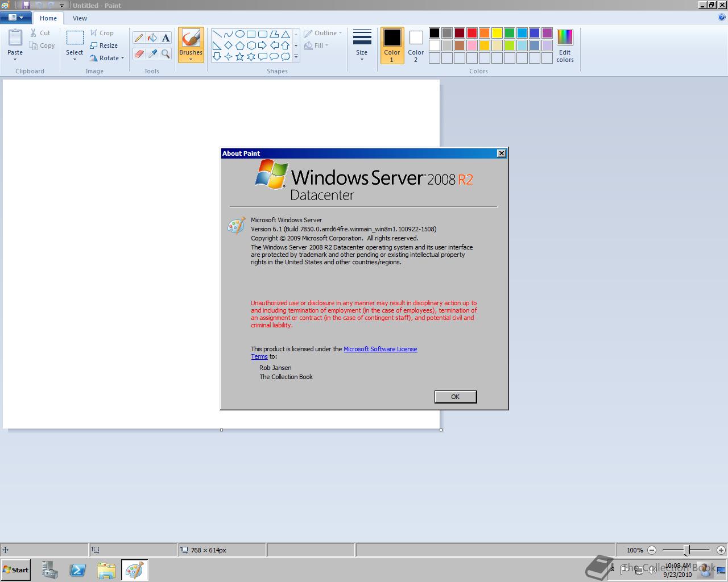Choose the Curve shape
This screenshot has height=582, width=728.
click(x=228, y=34)
